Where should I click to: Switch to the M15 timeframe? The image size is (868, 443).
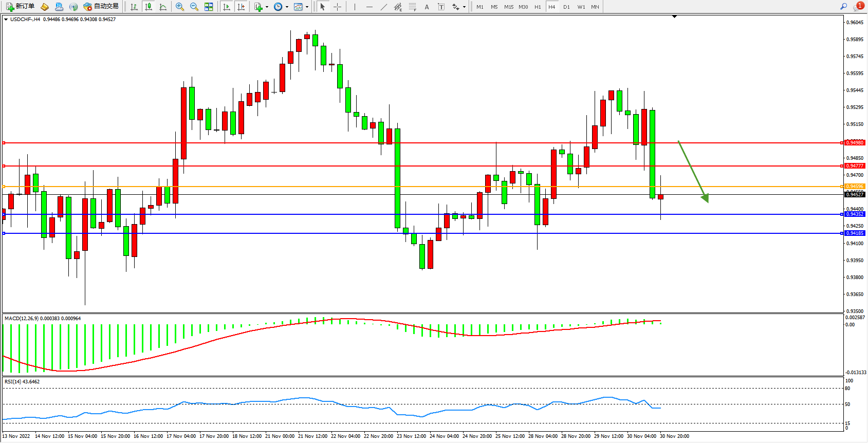pyautogui.click(x=508, y=7)
